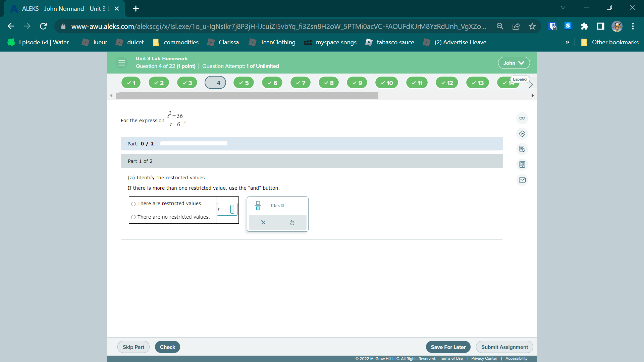Select current question 4
Viewport: 644px width, 362px height.
pos(215,83)
